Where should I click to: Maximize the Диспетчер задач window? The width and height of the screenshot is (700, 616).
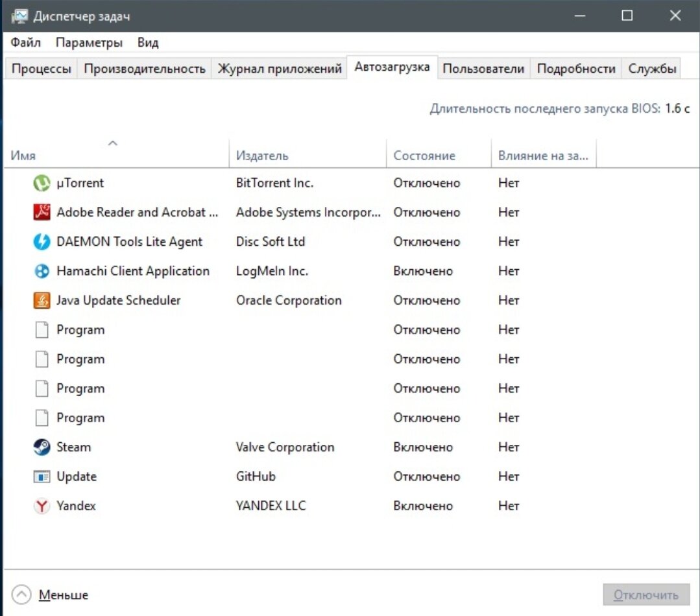(627, 16)
